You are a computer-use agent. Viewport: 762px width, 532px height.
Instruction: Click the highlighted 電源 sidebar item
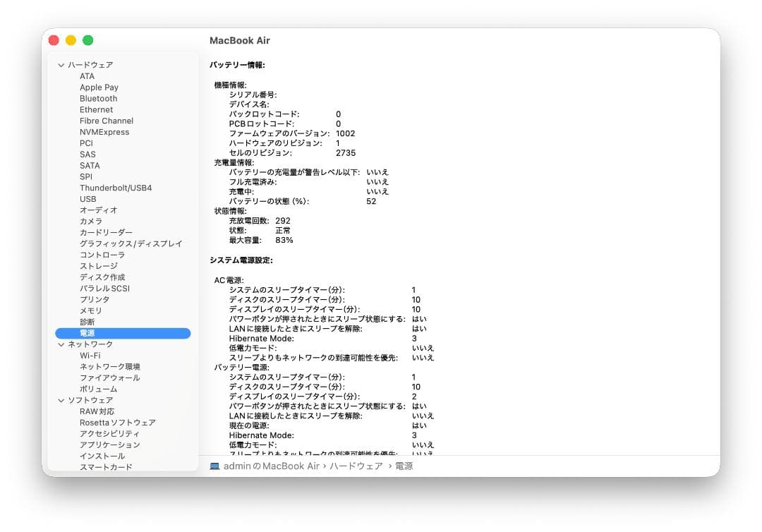coord(123,333)
